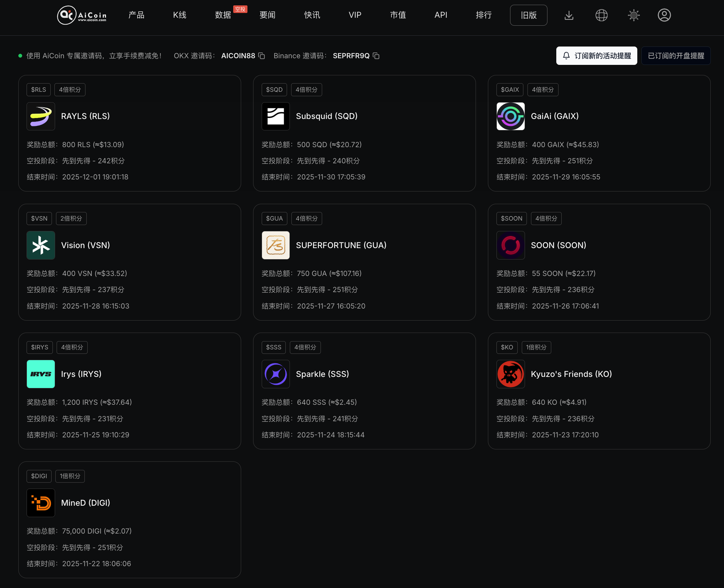Open the 数据 menu with the 空投 badge
724x588 pixels.
[x=223, y=15]
